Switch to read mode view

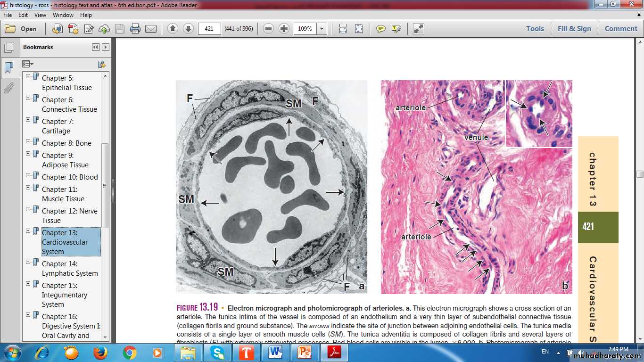point(418,29)
